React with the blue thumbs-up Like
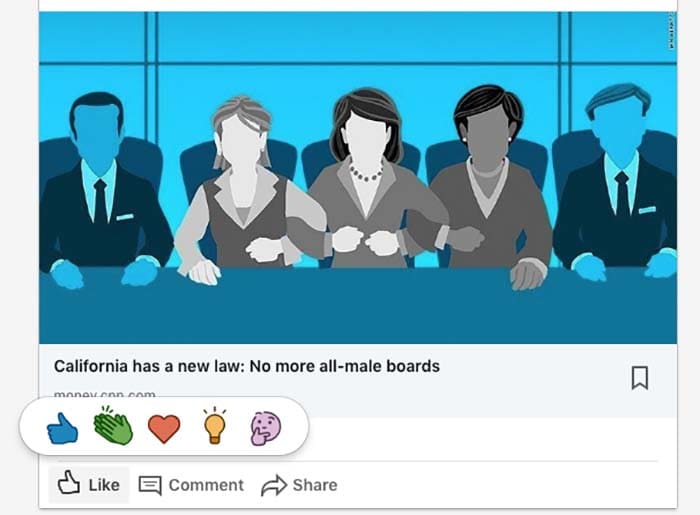700x515 pixels. (x=62, y=428)
